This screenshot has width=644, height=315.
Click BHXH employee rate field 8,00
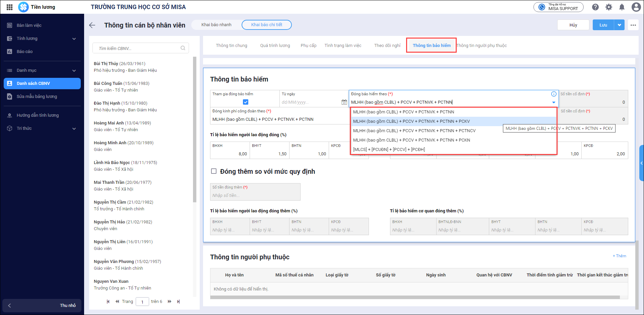tap(230, 150)
